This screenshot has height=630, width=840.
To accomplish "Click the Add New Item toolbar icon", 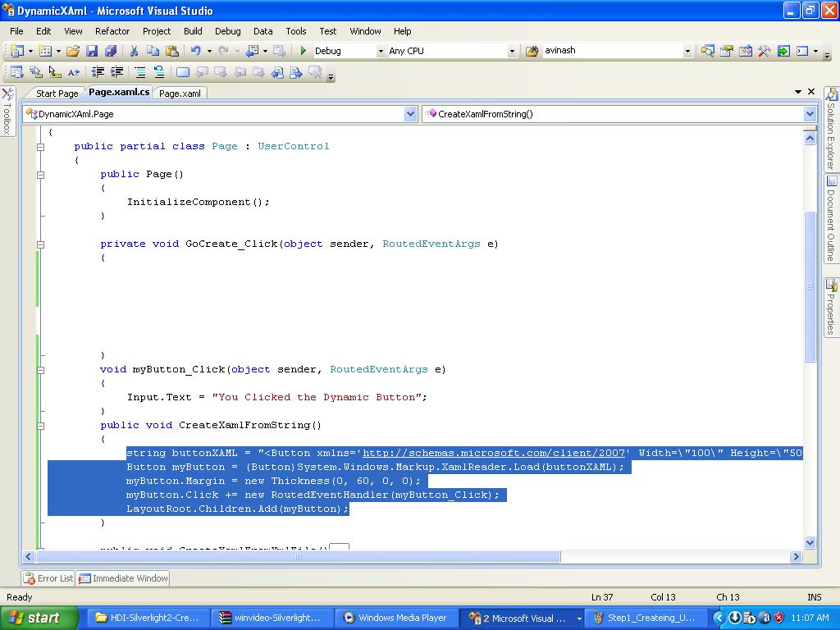I will [x=45, y=51].
